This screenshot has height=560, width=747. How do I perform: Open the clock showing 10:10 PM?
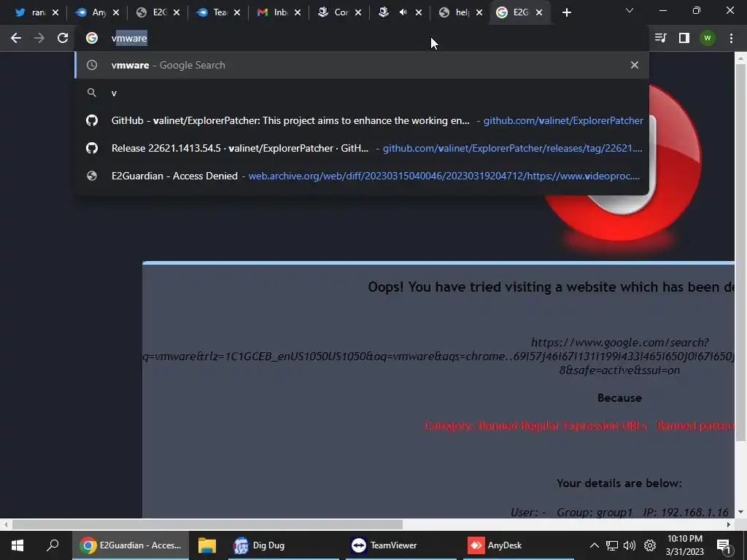684,545
